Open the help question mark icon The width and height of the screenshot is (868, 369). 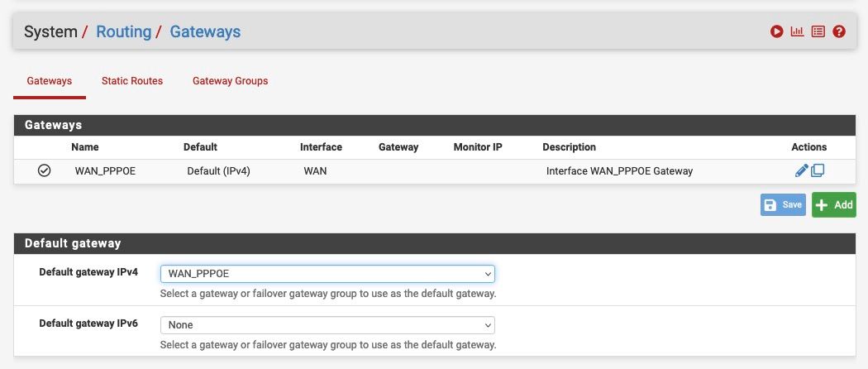tap(839, 32)
